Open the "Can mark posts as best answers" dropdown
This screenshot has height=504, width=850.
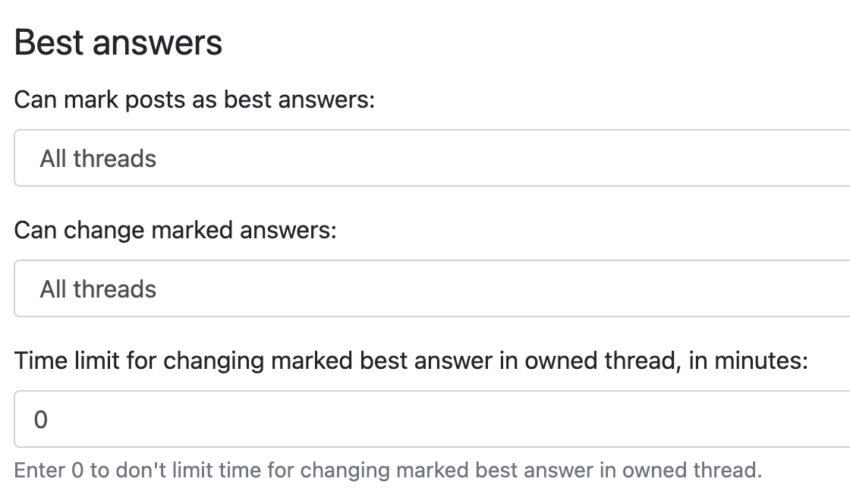click(x=431, y=158)
